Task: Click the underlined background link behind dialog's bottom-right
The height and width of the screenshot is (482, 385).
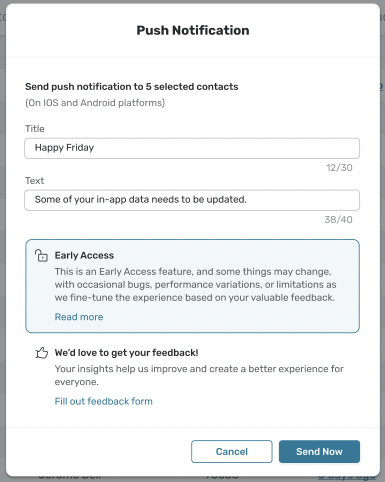Action: coord(347,477)
